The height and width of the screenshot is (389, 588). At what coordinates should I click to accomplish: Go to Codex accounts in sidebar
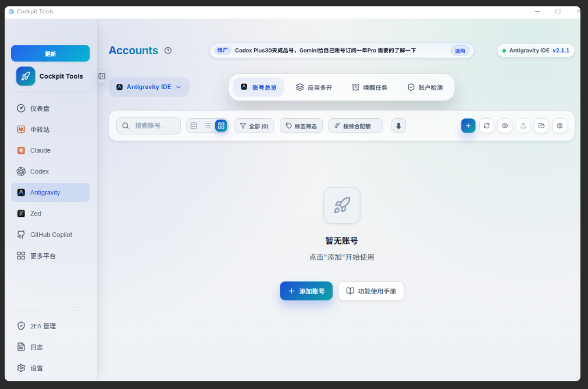point(50,172)
